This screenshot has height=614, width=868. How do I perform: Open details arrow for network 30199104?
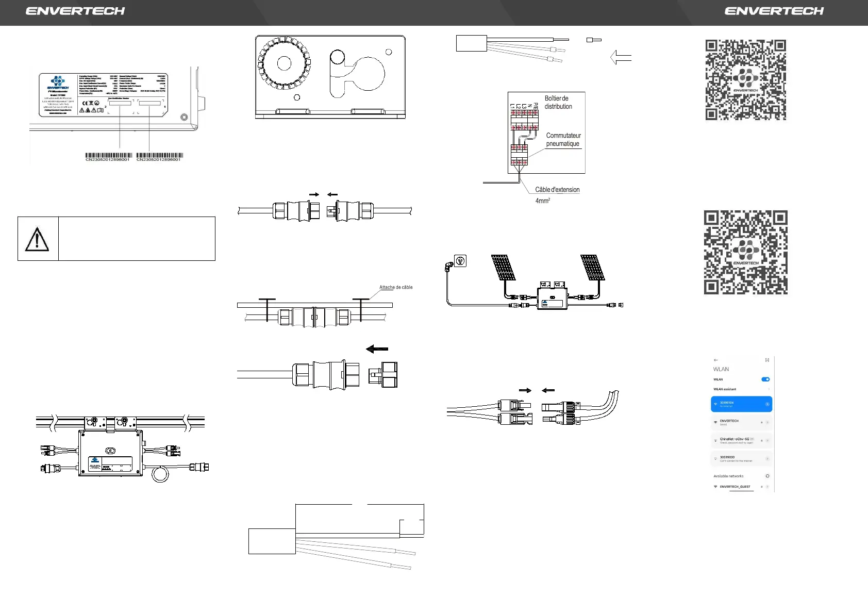pyautogui.click(x=767, y=404)
